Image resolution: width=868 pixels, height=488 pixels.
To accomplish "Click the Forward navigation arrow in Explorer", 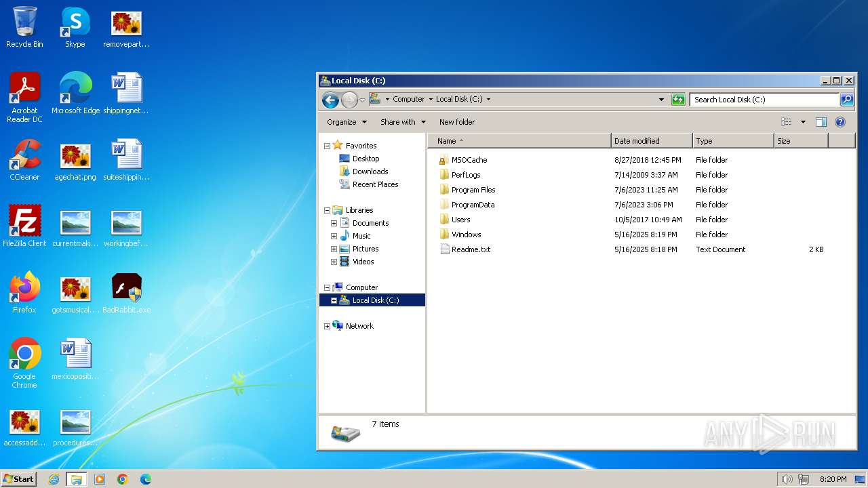I will (x=349, y=100).
